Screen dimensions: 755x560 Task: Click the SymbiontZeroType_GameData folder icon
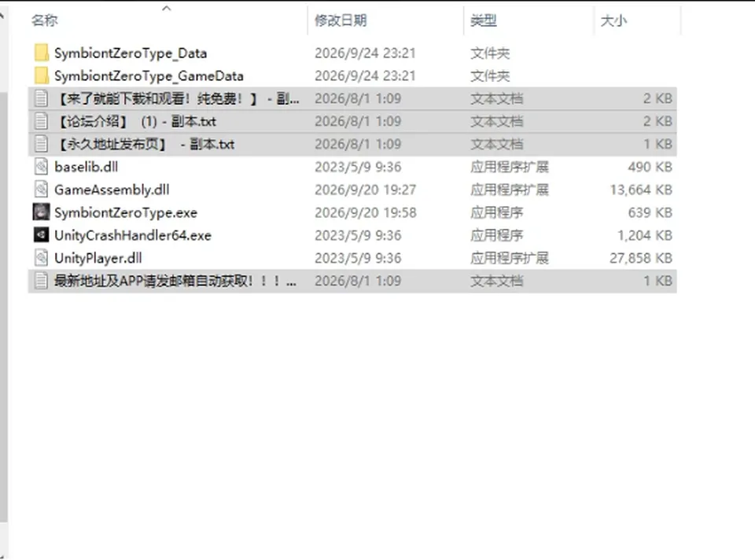point(42,76)
